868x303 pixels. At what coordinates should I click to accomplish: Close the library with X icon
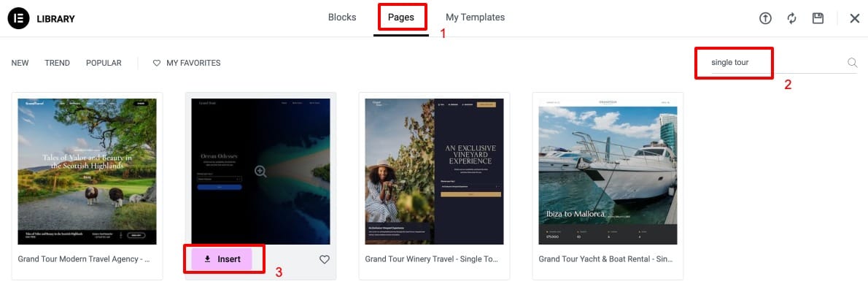pyautogui.click(x=855, y=18)
